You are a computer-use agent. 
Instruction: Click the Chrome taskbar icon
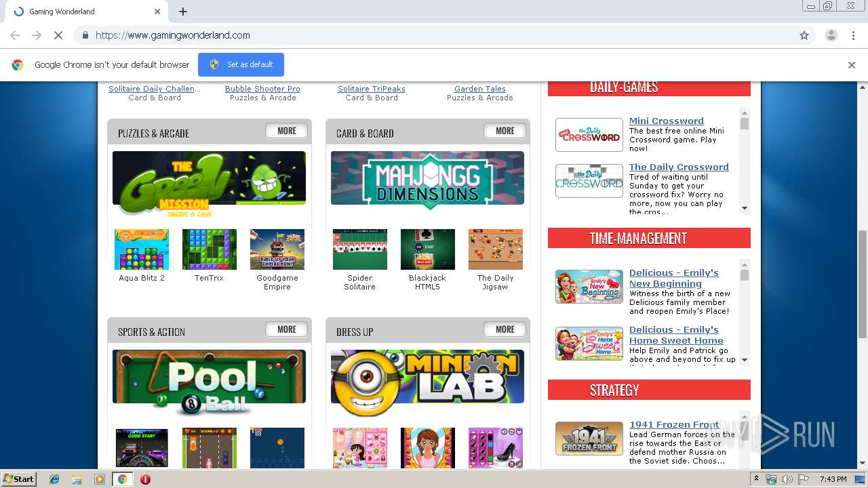click(122, 479)
